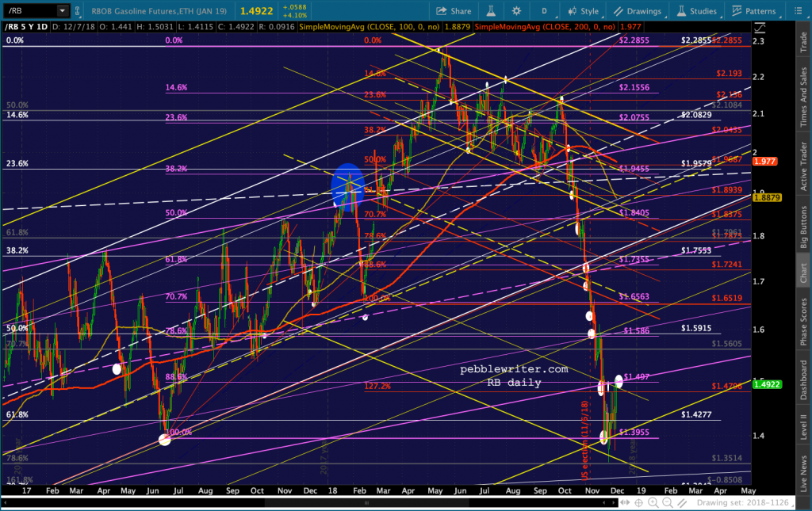This screenshot has height=511, width=812.
Task: Open chart settings gear icon
Action: click(516, 11)
